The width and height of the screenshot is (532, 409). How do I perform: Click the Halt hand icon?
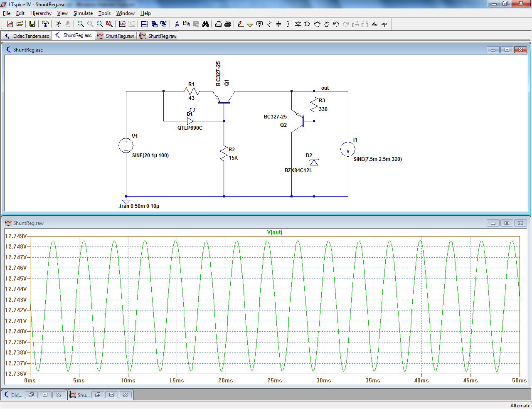67,24
